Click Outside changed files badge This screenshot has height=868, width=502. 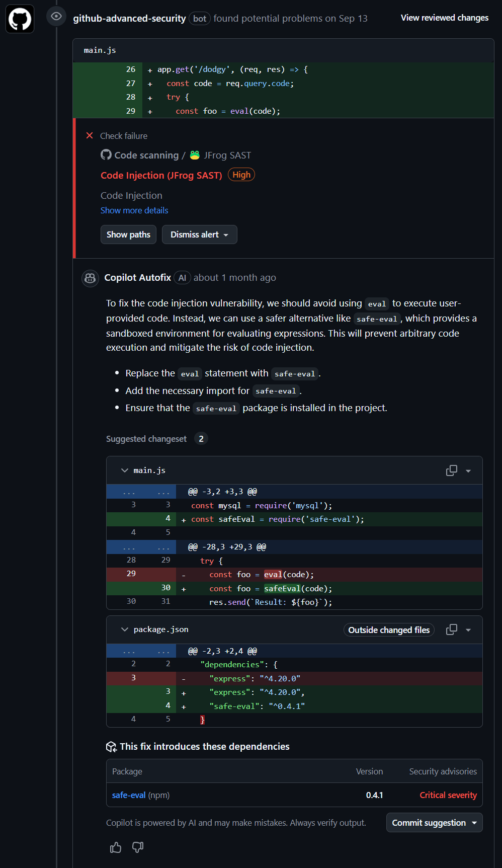tap(389, 630)
